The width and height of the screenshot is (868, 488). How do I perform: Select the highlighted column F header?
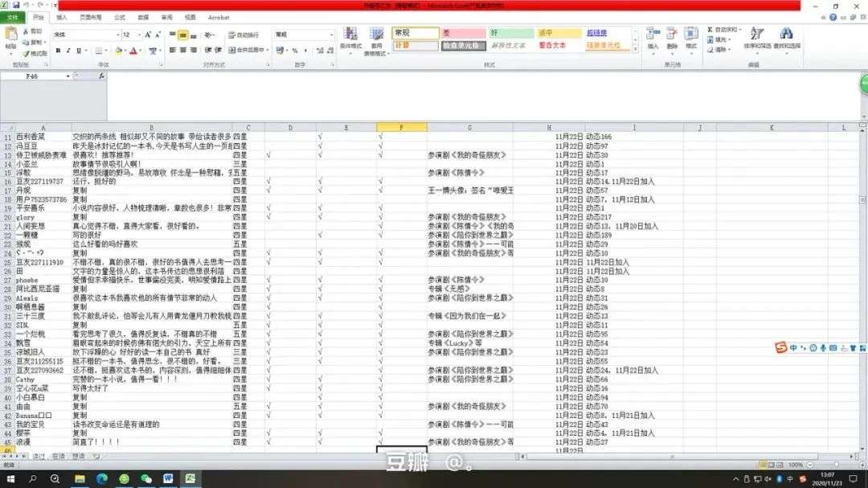401,127
